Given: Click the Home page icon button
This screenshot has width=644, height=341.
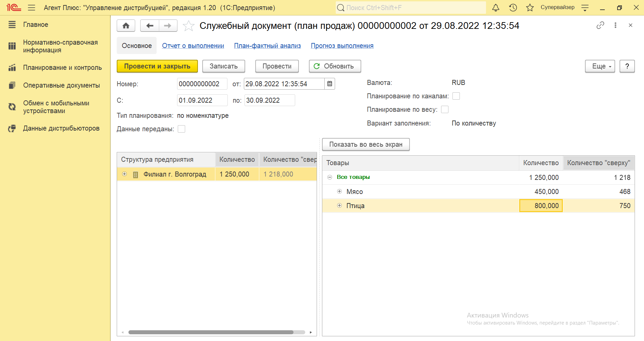Looking at the screenshot, I should tap(126, 26).
